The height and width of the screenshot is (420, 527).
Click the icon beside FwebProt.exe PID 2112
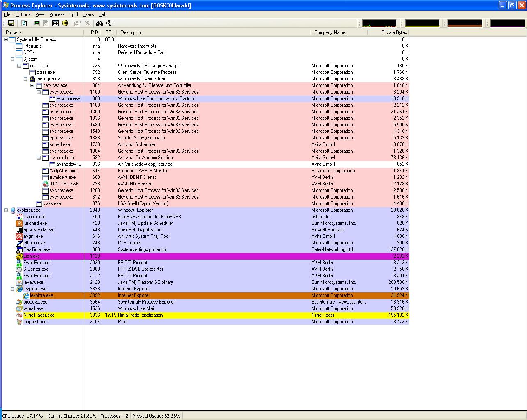click(19, 276)
